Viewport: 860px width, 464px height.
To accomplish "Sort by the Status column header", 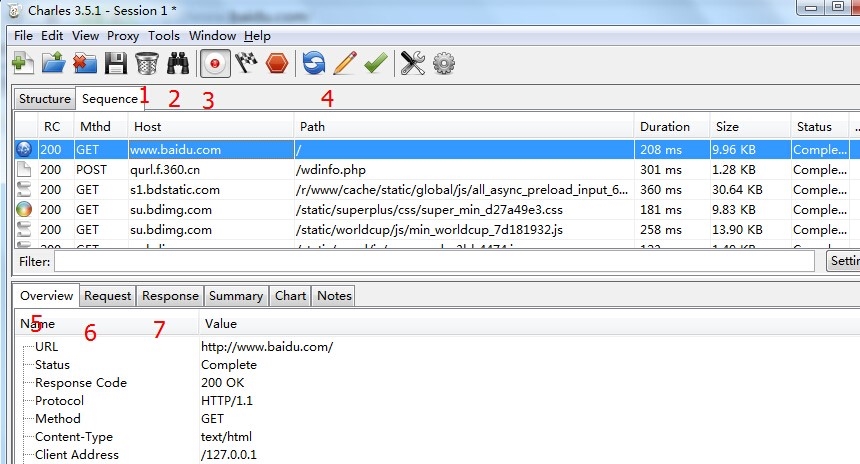I will 820,127.
